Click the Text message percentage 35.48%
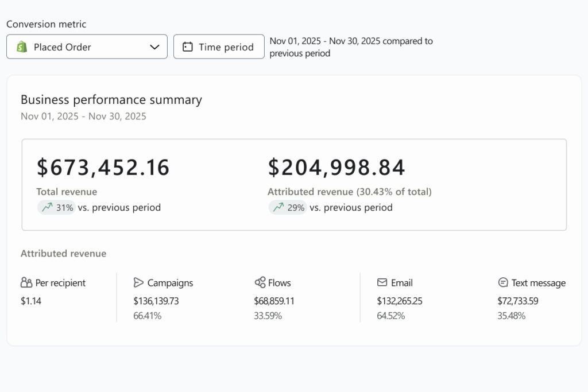This screenshot has height=392, width=588. (511, 316)
